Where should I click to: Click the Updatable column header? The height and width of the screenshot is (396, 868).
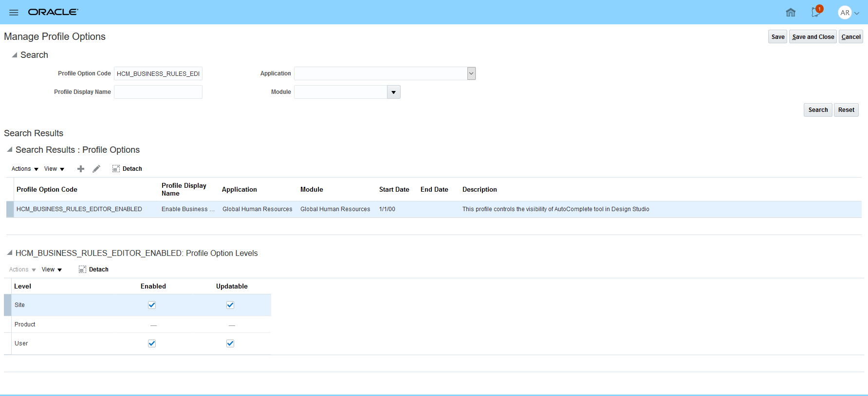(232, 287)
